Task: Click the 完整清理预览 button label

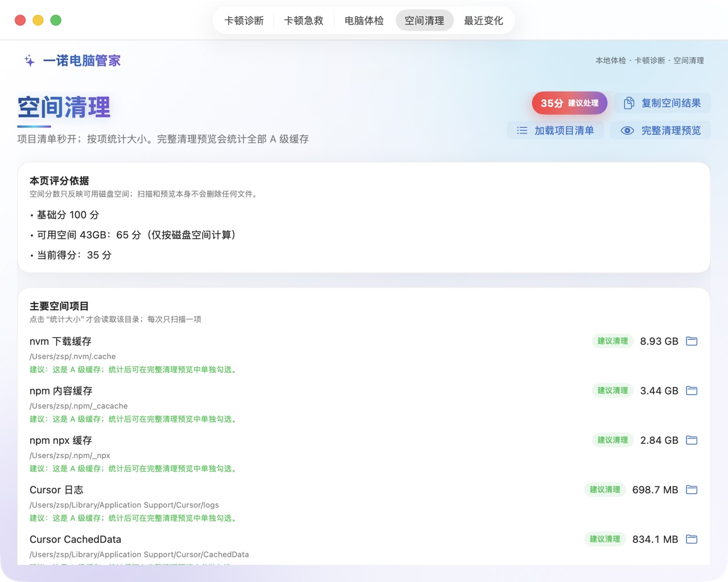Action: coord(671,130)
